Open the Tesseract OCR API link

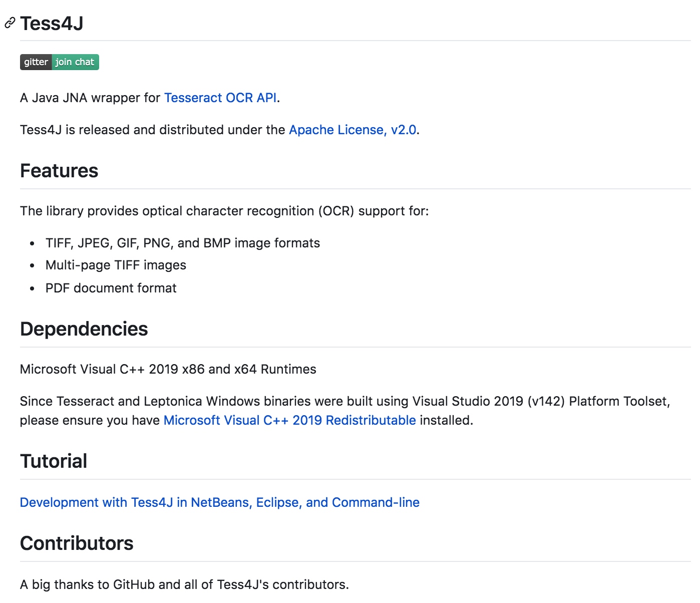point(220,98)
